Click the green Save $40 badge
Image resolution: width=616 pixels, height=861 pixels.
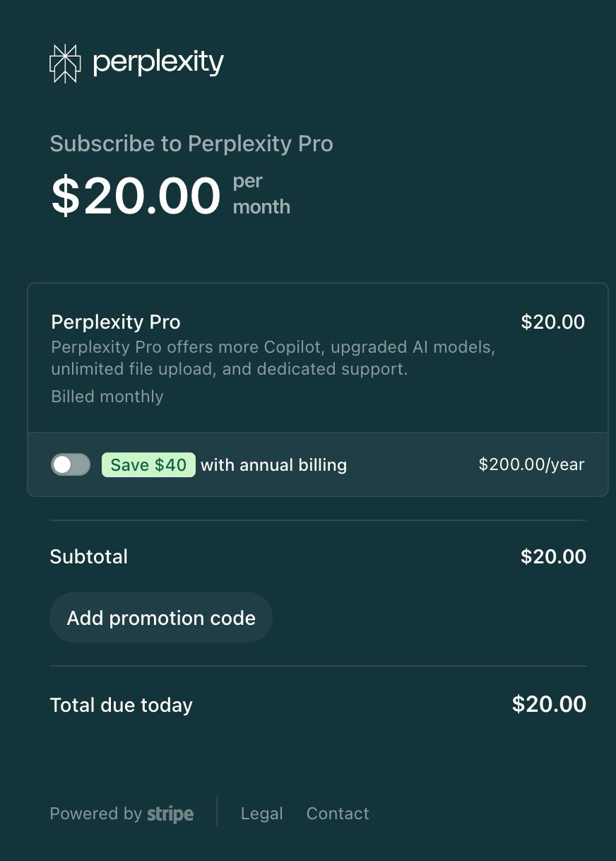coord(148,464)
